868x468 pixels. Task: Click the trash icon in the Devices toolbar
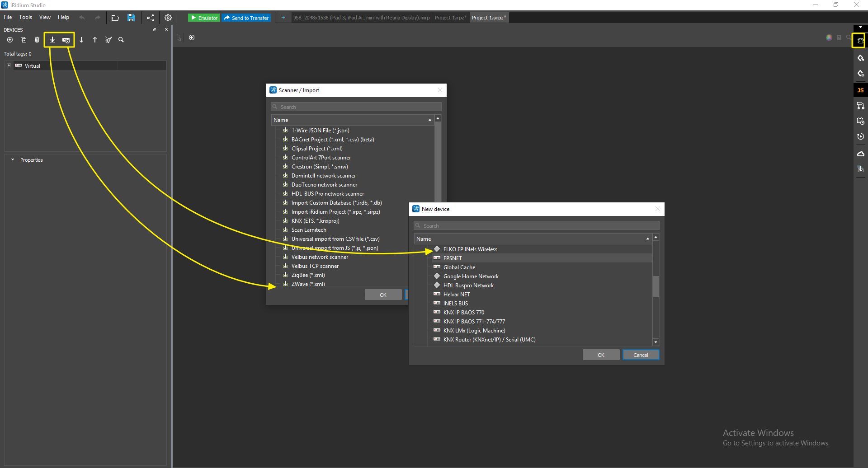pos(37,40)
